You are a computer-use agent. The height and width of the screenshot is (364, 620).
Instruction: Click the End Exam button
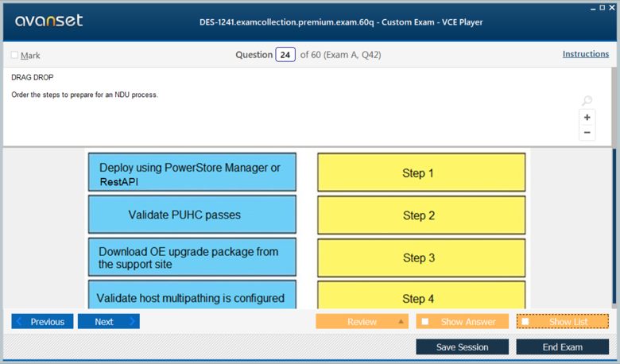pos(562,347)
